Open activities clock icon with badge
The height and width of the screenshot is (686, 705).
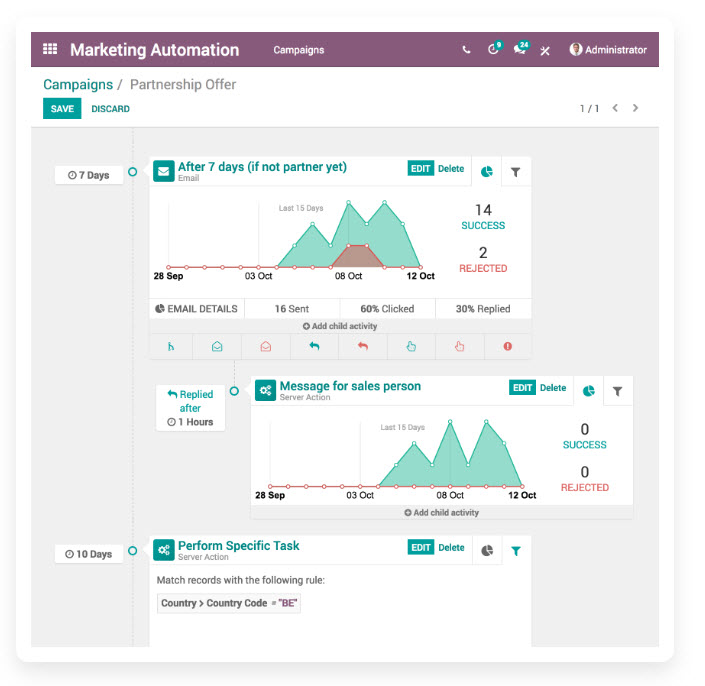493,50
